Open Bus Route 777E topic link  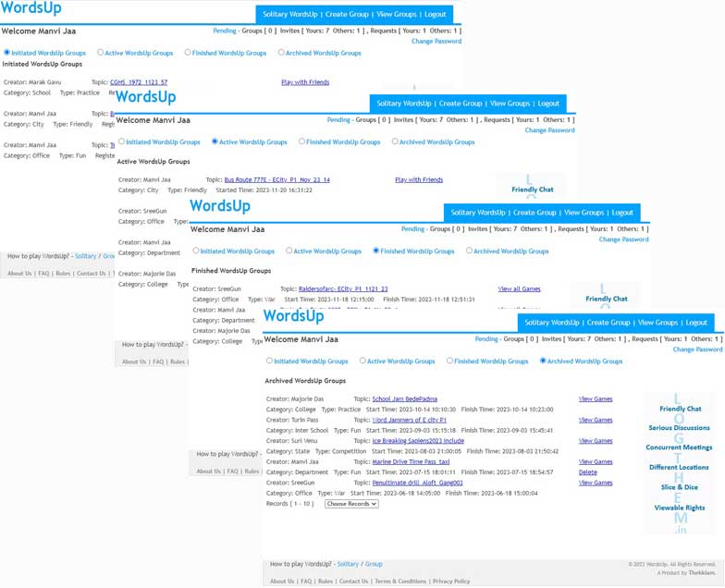[277, 179]
